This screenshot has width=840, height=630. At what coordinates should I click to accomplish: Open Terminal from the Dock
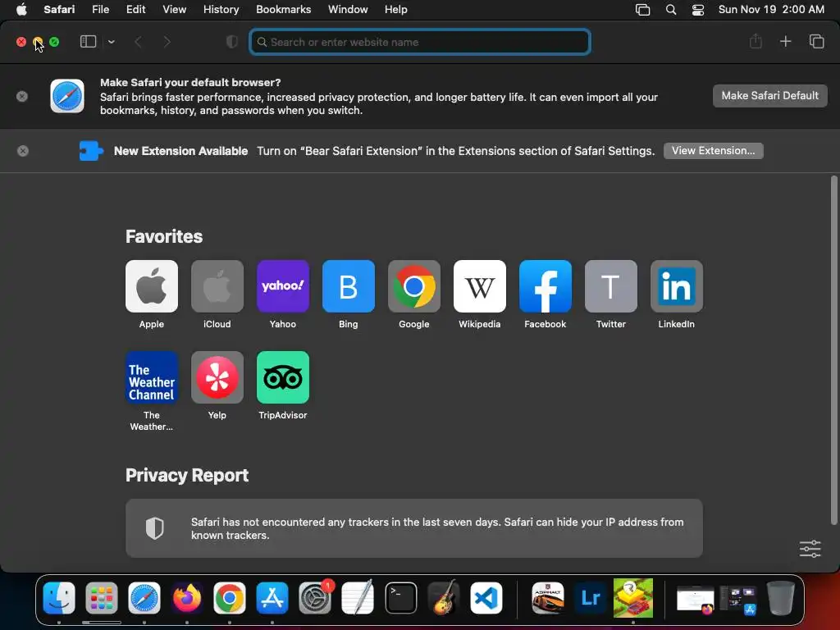click(x=400, y=597)
